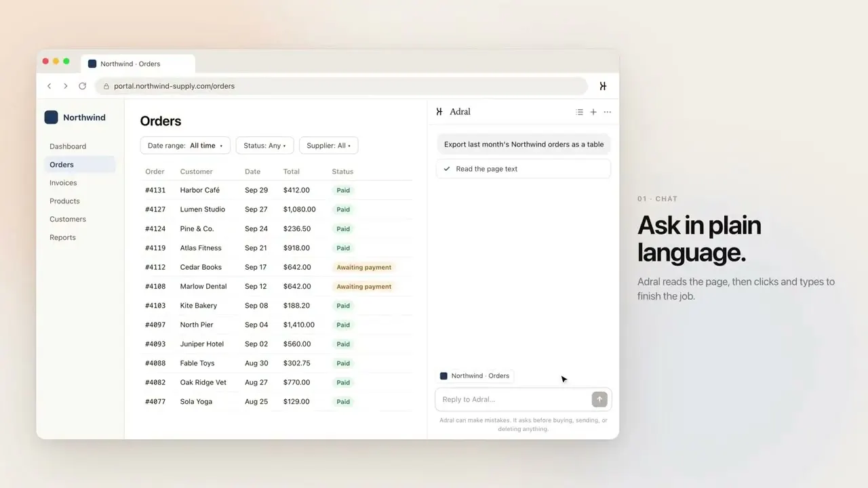This screenshot has height=488, width=868.
Task: Click the Total column header
Action: 292,171
